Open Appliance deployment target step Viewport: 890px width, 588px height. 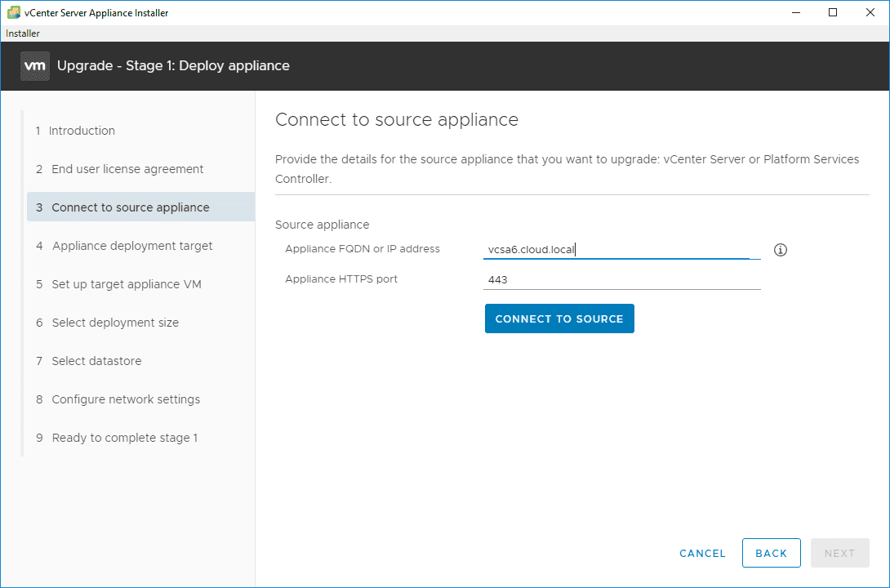132,246
